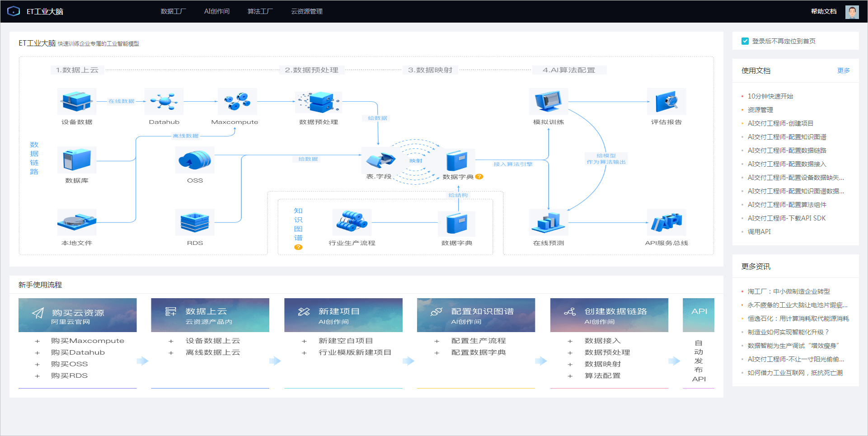Click the 配置数据字典 step text

[x=479, y=352]
